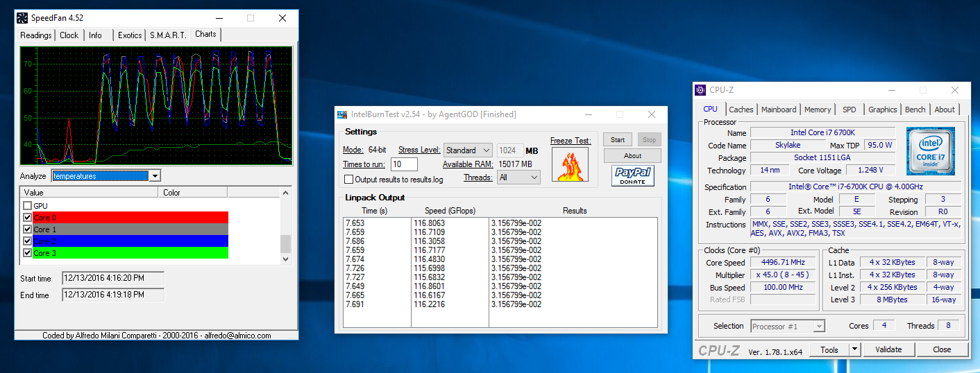Open the Bench tab in CPU-Z

[915, 110]
